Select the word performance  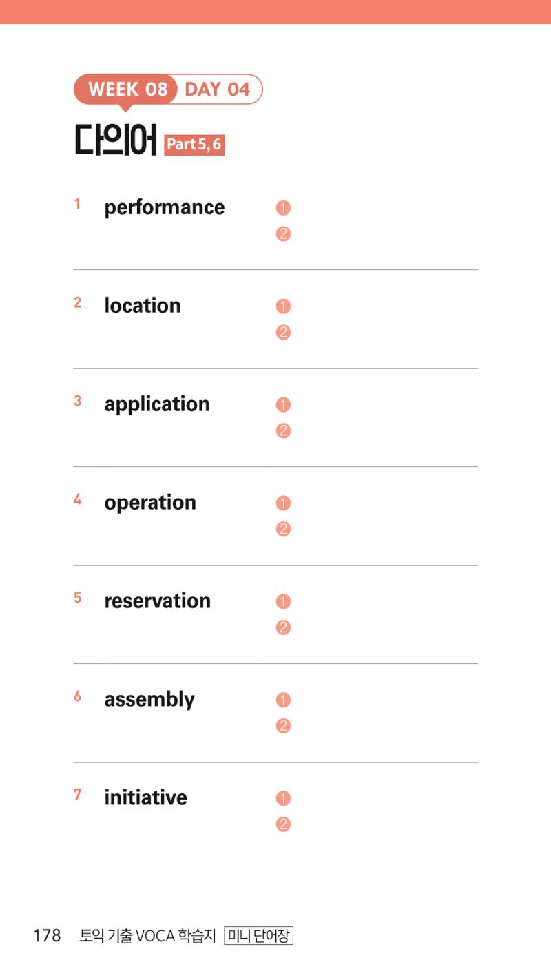point(165,208)
